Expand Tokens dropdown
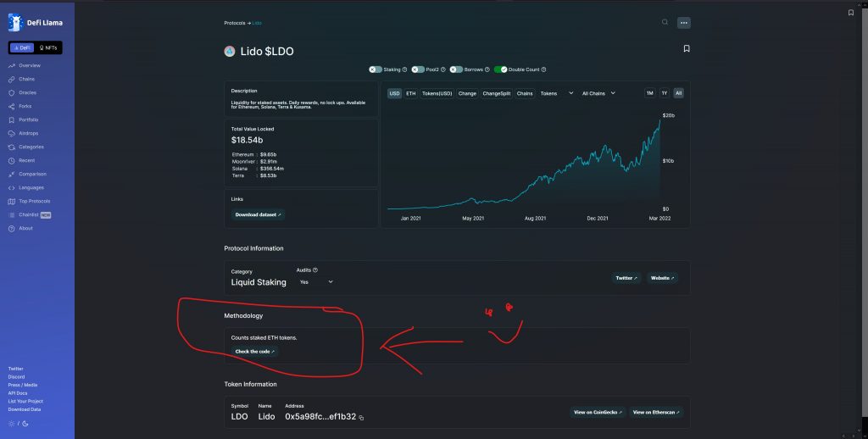Viewport: 868px width, 439px height. 556,93
